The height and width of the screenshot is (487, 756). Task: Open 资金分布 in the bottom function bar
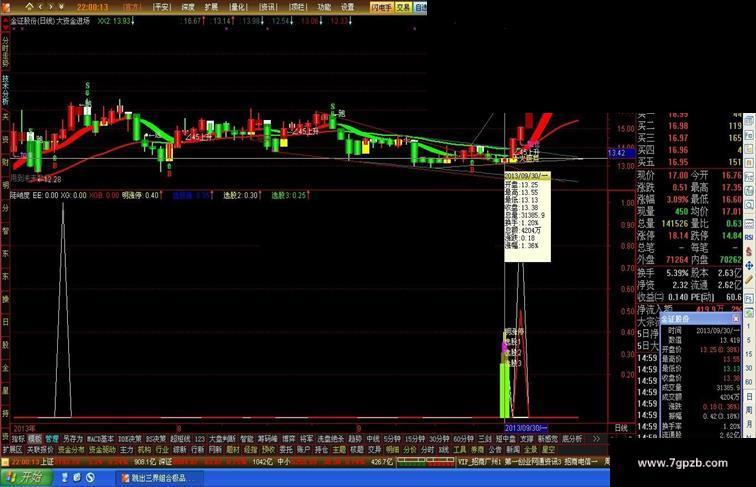pyautogui.click(x=71, y=449)
